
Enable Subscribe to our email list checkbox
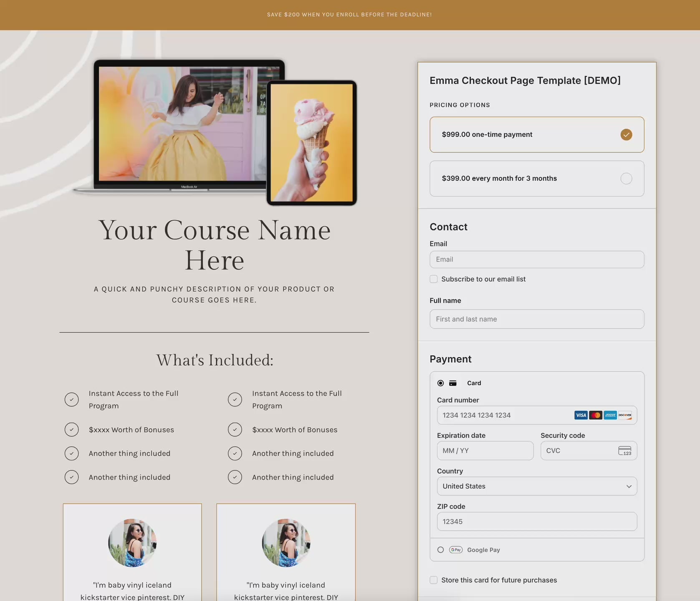point(434,279)
